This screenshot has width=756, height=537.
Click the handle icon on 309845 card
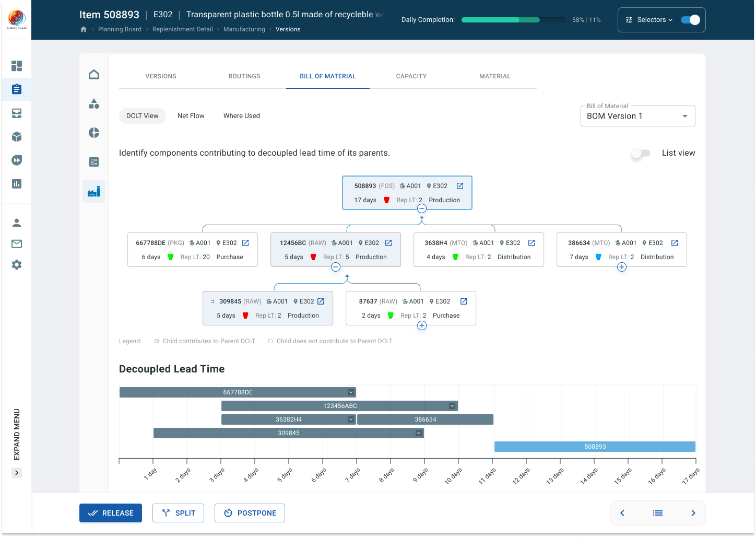(x=212, y=301)
